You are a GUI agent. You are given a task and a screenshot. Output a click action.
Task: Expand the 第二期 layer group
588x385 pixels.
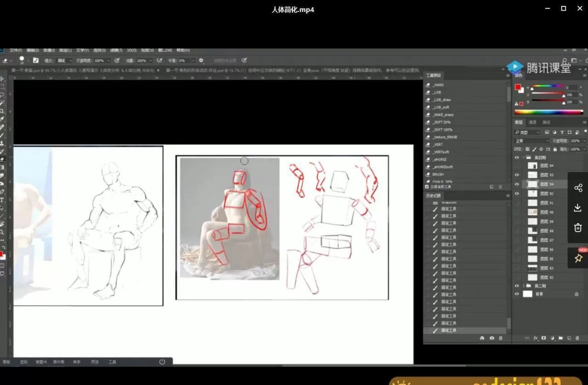click(x=523, y=286)
